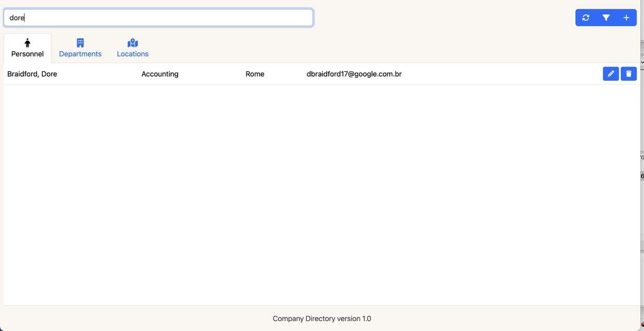644x331 pixels.
Task: Click the building icon above Departments
Action: click(80, 43)
